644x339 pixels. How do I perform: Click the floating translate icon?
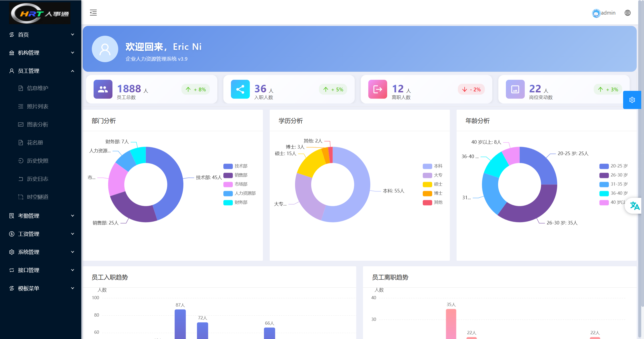(x=634, y=206)
